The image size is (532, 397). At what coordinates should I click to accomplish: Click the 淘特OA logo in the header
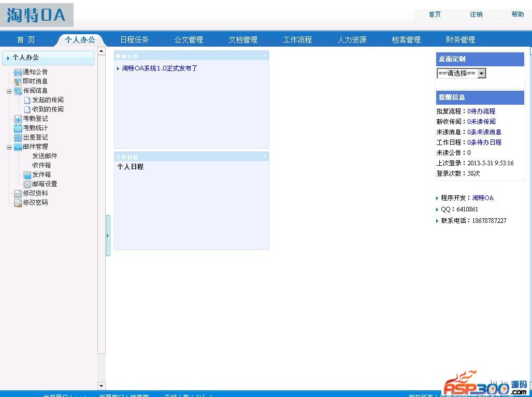point(37,15)
